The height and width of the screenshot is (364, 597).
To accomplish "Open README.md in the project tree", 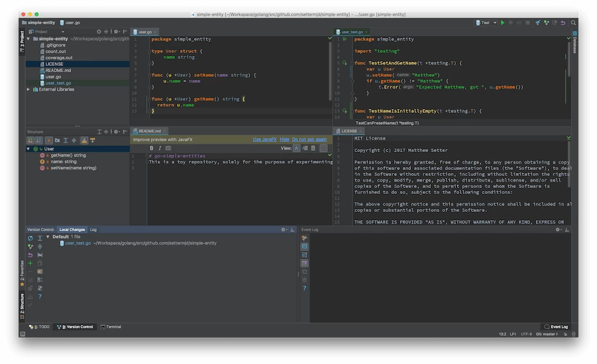I will (x=58, y=70).
